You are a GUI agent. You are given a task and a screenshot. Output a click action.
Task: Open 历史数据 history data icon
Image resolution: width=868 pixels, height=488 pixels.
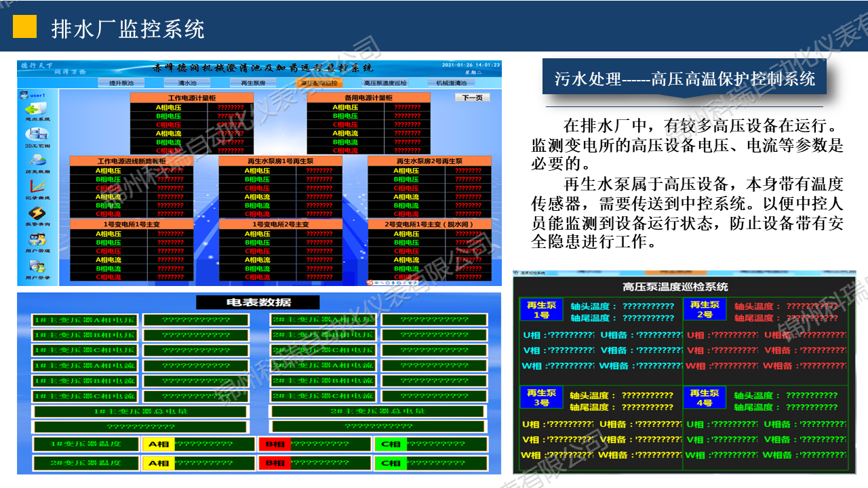click(36, 161)
